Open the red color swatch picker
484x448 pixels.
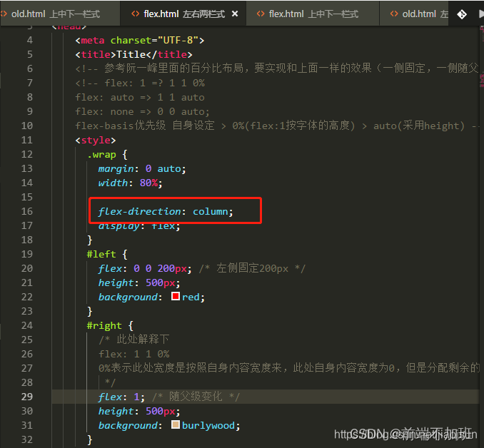point(176,297)
